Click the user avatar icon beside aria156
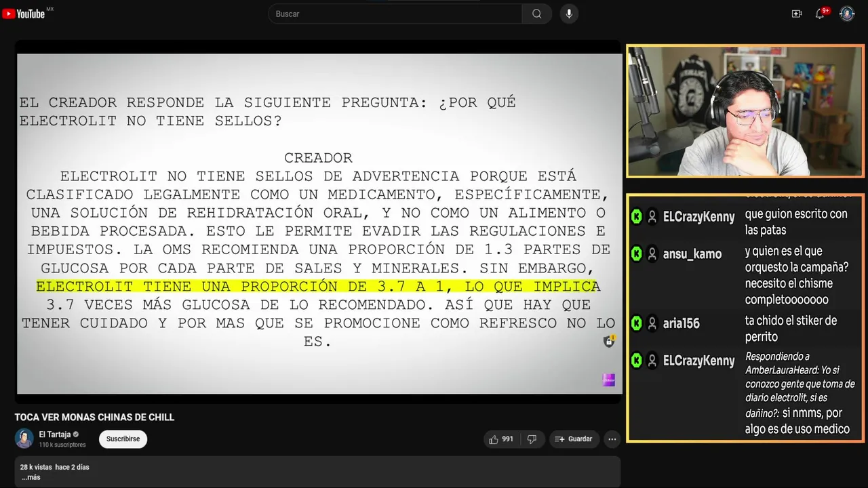Image resolution: width=868 pixels, height=488 pixels. pos(652,323)
